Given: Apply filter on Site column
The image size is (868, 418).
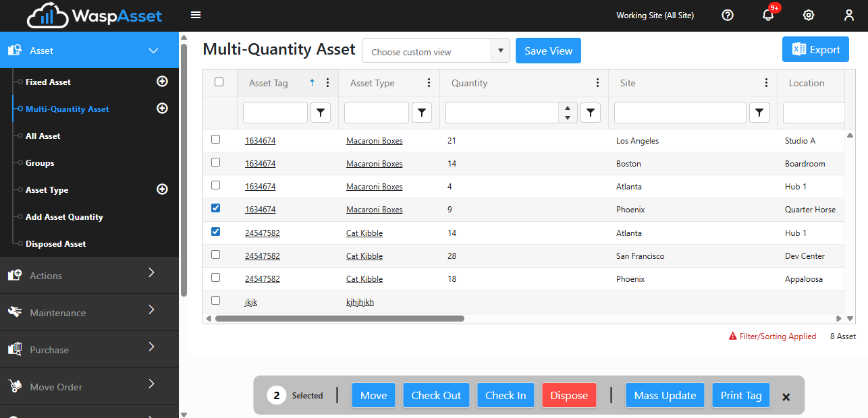Looking at the screenshot, I should [759, 113].
